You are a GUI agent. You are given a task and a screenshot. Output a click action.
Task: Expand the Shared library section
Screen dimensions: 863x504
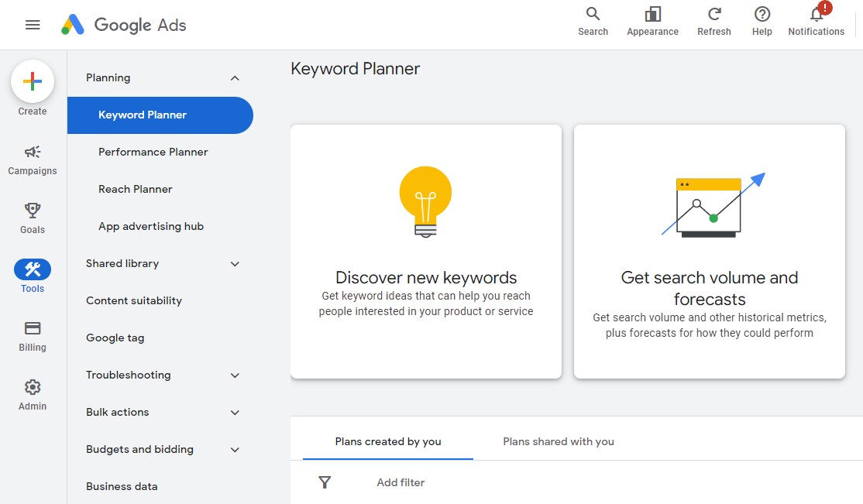235,264
